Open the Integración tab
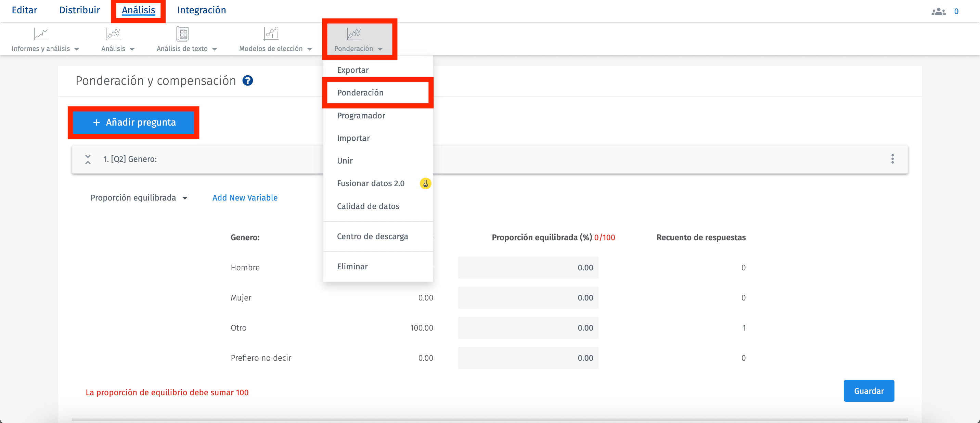980x423 pixels. click(x=201, y=10)
